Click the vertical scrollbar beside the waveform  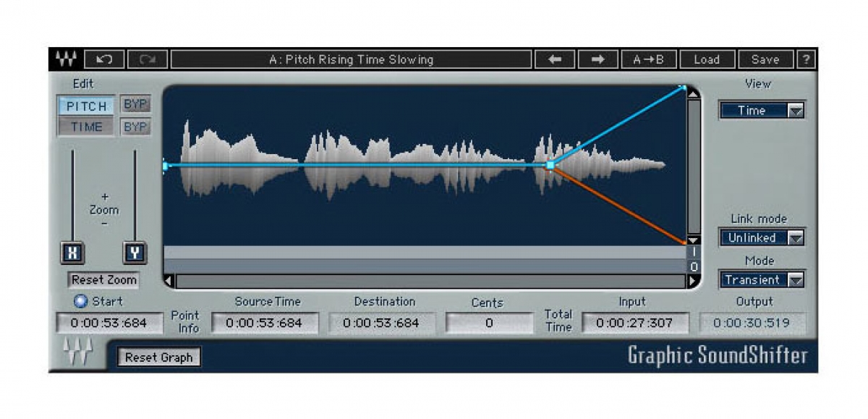[x=693, y=166]
